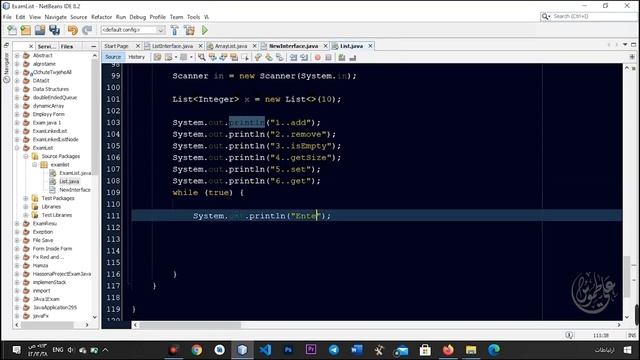Run the project with green play icon

(x=205, y=30)
